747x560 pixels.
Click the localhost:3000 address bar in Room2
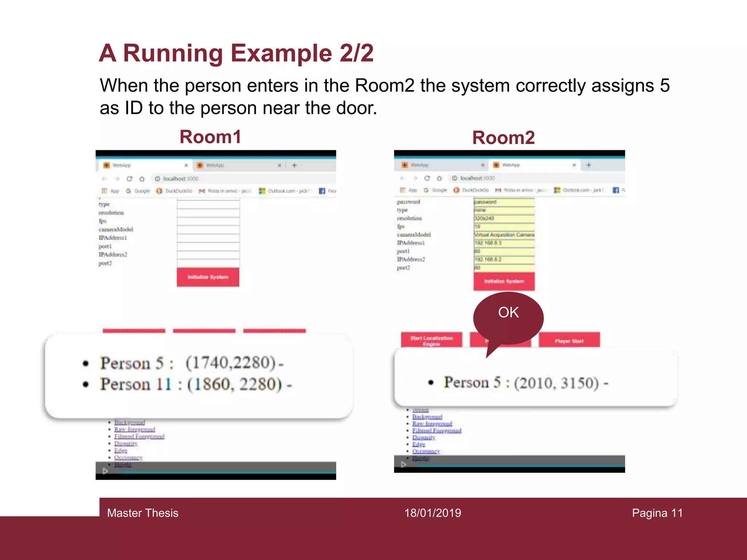[x=537, y=178]
